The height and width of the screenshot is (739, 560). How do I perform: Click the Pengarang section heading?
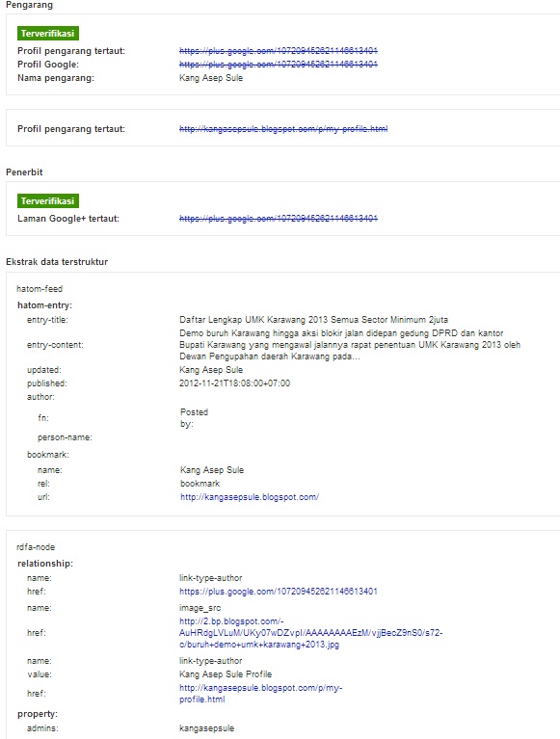point(29,5)
